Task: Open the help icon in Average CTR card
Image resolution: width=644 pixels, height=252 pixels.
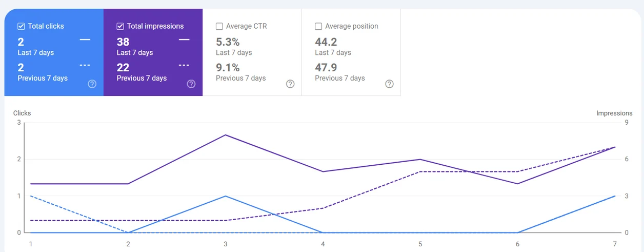Action: (x=290, y=84)
